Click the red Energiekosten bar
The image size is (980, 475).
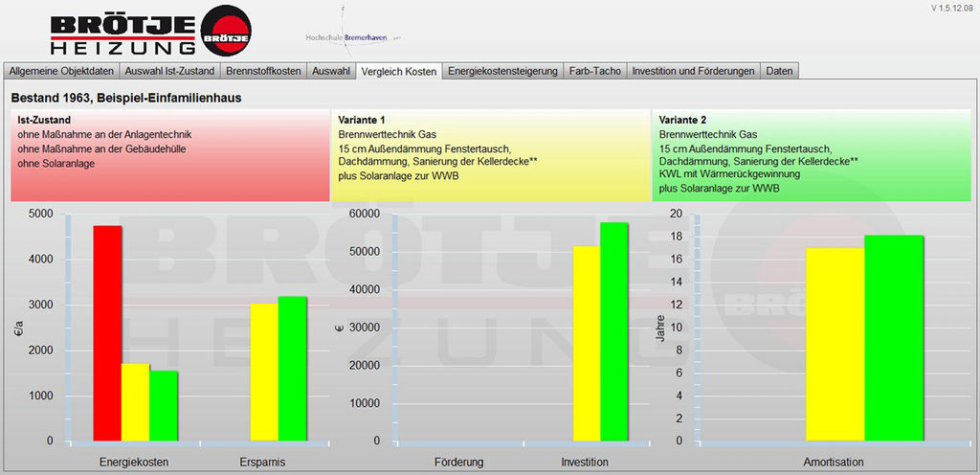[107, 333]
